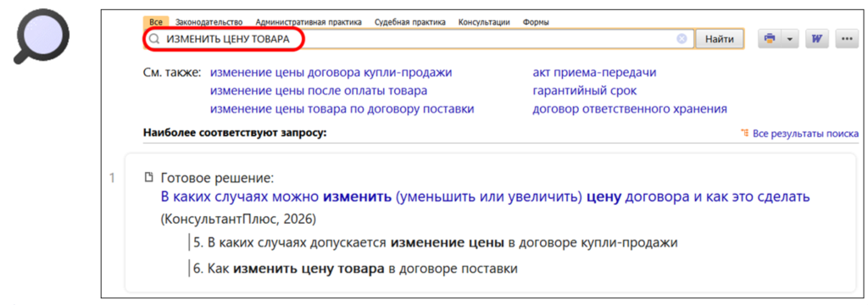Click the search field with ИЗМЕНИТЬ ЦЕНУ ТОВАРА
This screenshot has width=868, height=305.
[418, 39]
